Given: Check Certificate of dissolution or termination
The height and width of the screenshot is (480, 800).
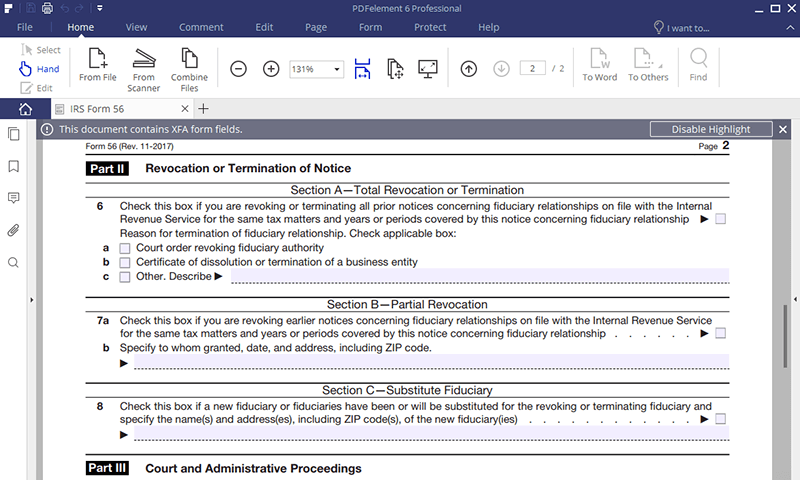Looking at the screenshot, I should click(x=124, y=263).
